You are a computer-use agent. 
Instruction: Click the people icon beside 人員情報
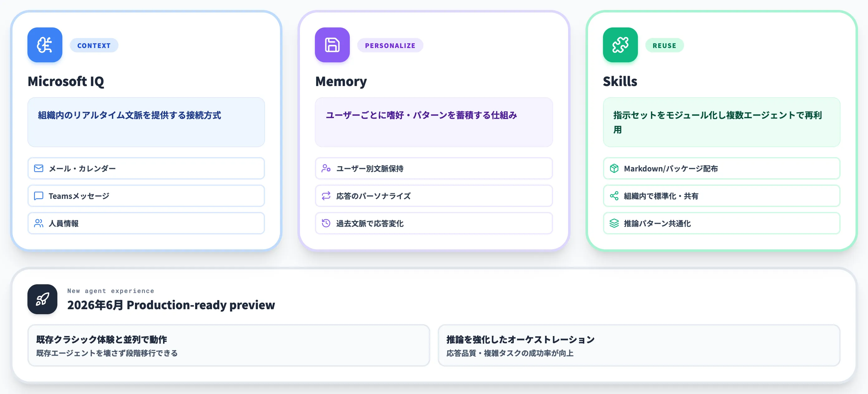click(39, 223)
